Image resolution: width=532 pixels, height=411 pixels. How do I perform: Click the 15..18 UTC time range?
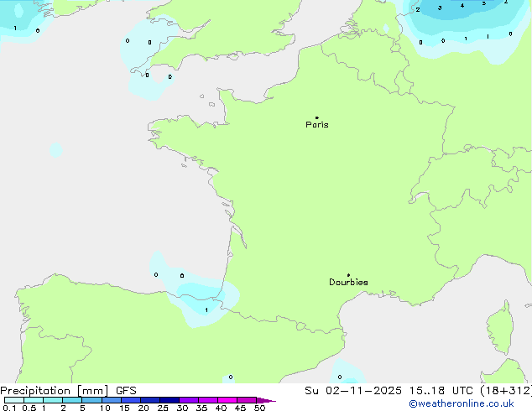(x=441, y=391)
